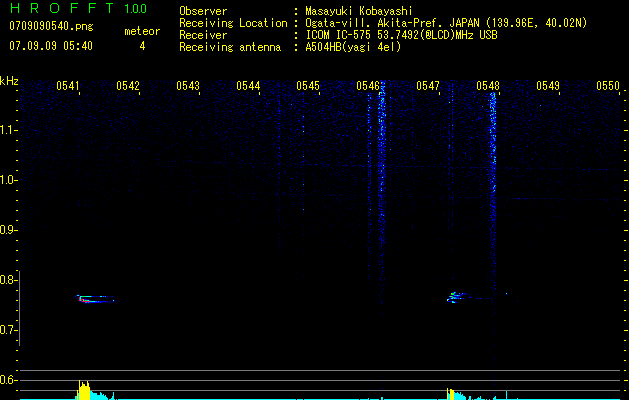Click the 0.7 frequency axis label

(7, 330)
